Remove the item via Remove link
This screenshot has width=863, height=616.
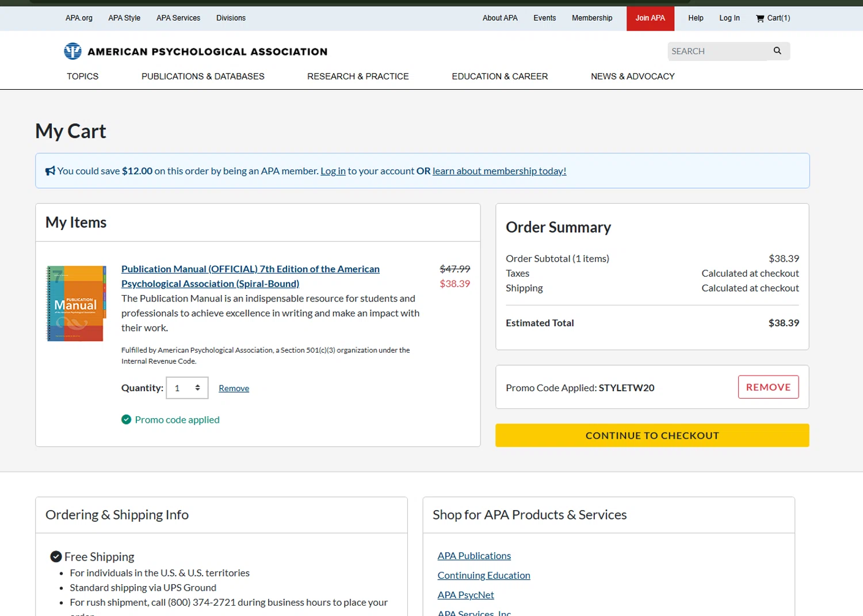pos(234,388)
